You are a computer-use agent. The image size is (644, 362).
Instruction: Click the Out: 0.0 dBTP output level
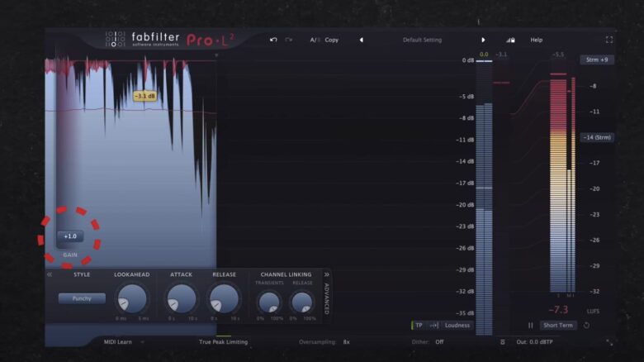[535, 342]
